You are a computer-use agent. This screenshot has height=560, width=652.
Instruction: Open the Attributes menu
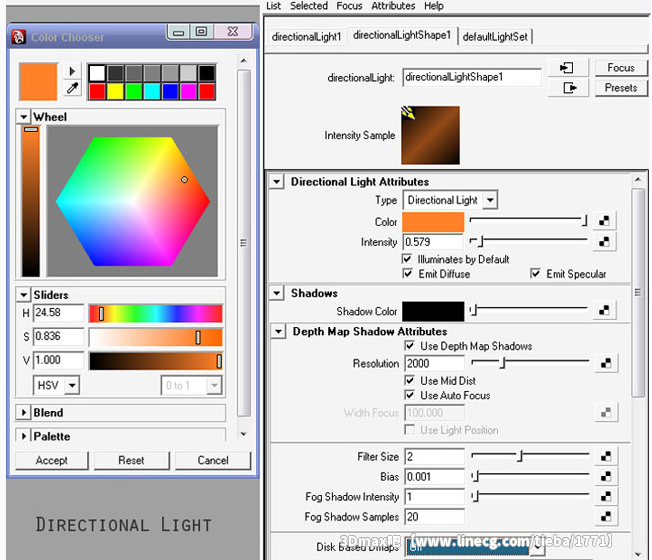tap(393, 6)
